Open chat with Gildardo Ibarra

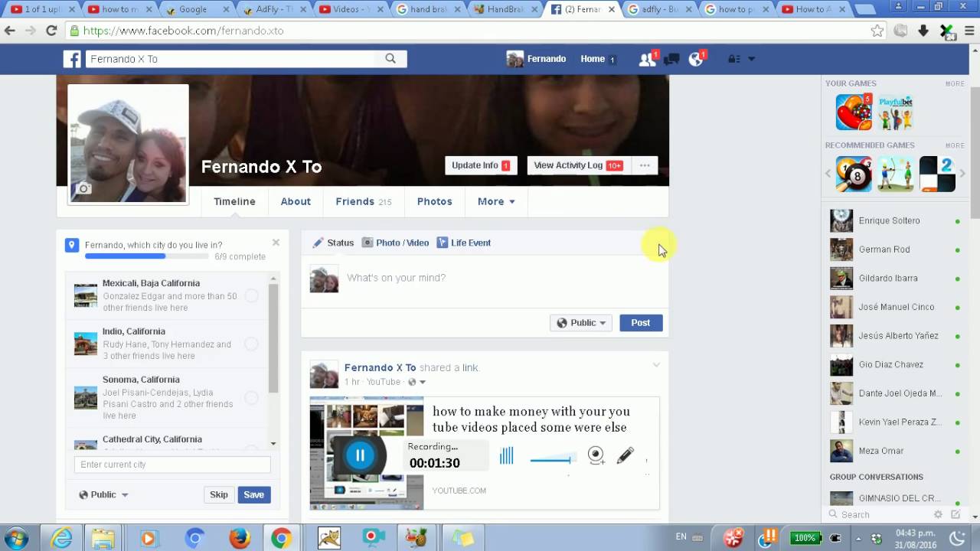pyautogui.click(x=896, y=278)
